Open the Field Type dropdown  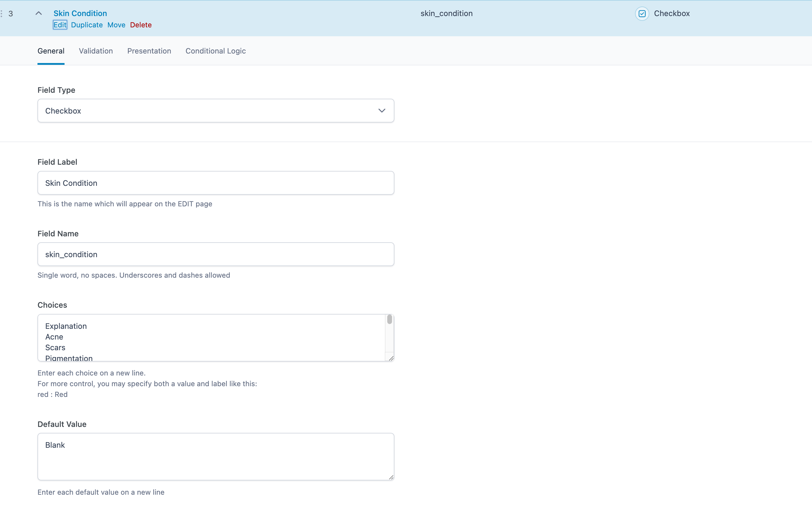coord(215,111)
